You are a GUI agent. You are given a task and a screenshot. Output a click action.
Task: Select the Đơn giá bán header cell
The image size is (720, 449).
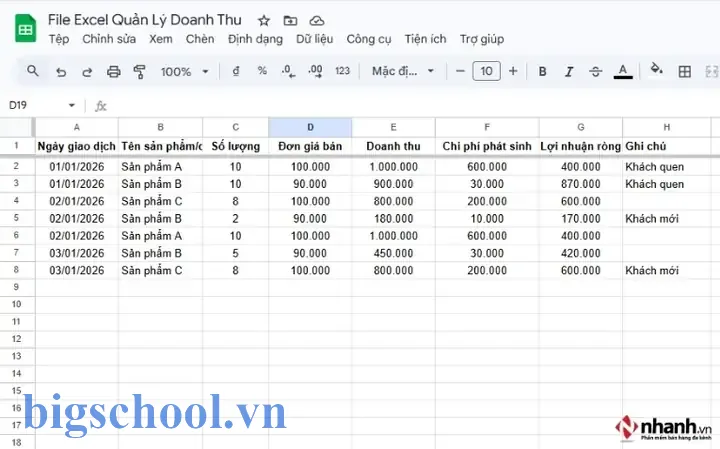pyautogui.click(x=310, y=146)
